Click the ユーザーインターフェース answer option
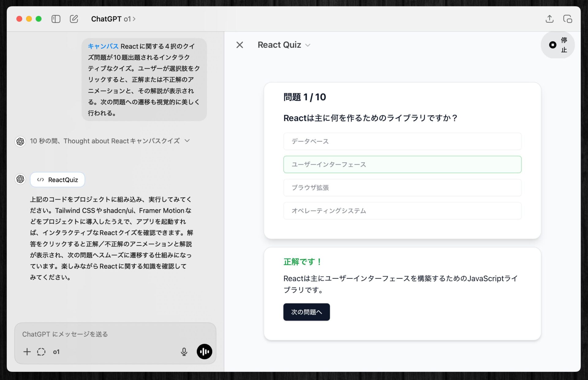This screenshot has height=380, width=588. (402, 164)
